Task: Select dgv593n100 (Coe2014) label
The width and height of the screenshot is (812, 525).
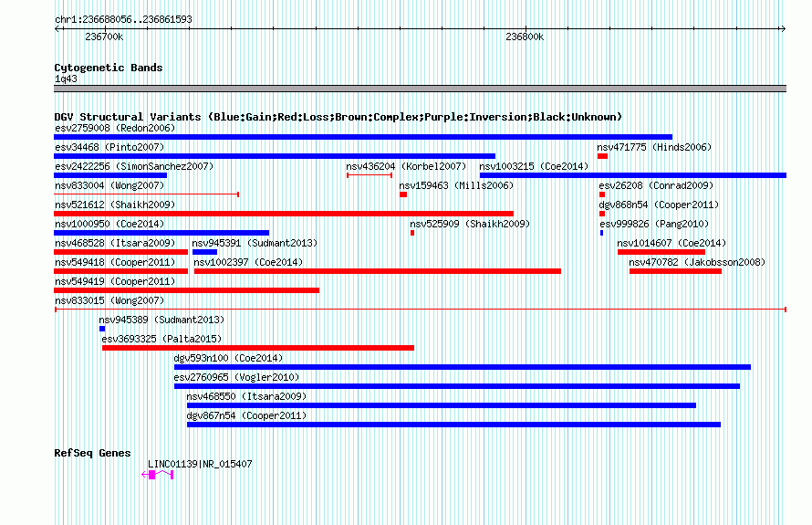Action: coord(228,358)
